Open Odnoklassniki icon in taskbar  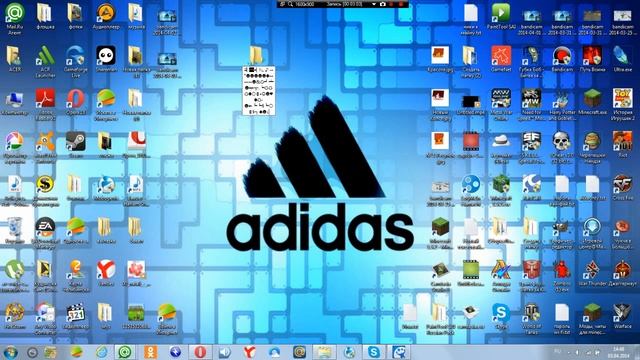pyautogui.click(x=150, y=352)
